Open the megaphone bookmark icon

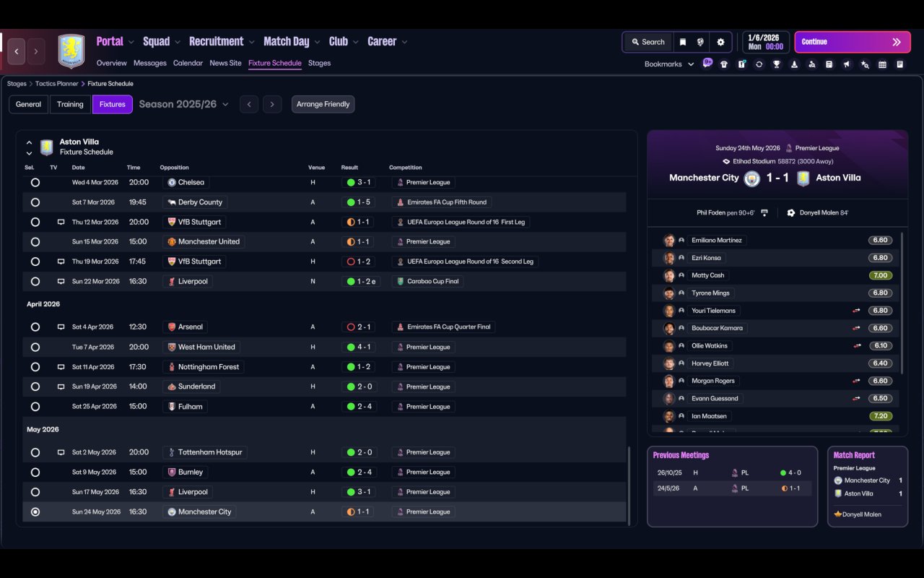pyautogui.click(x=847, y=64)
